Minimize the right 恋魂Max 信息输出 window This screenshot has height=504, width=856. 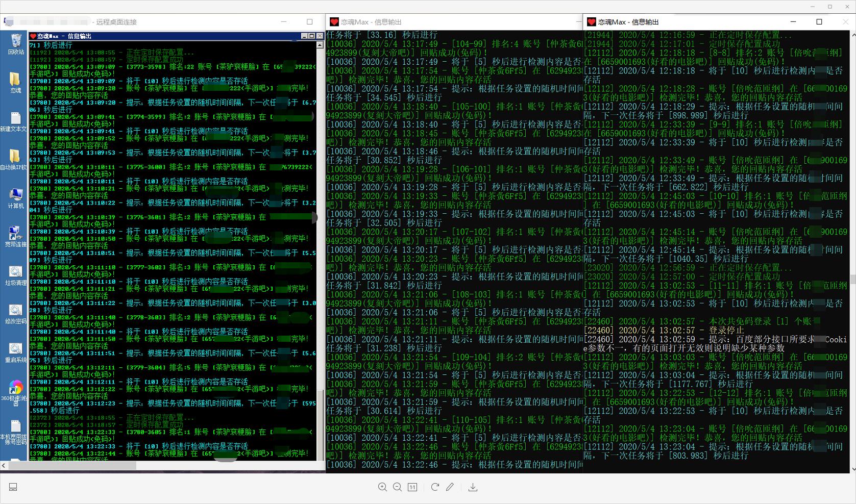pos(793,22)
